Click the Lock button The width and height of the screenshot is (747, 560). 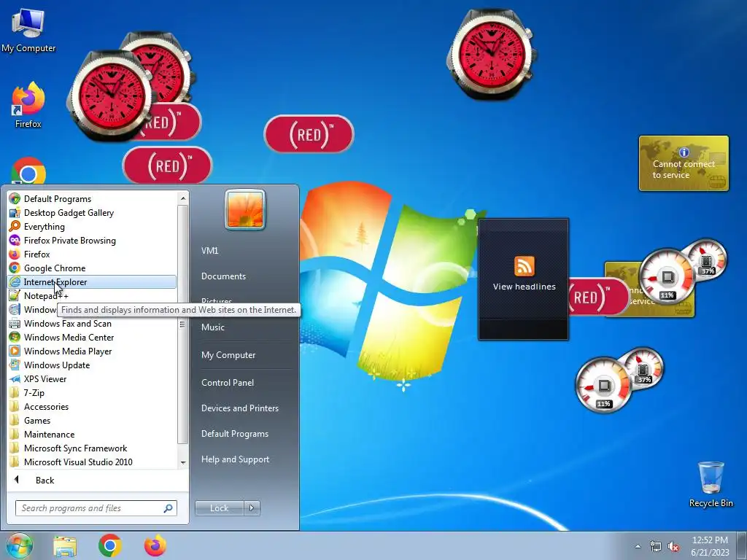click(220, 508)
